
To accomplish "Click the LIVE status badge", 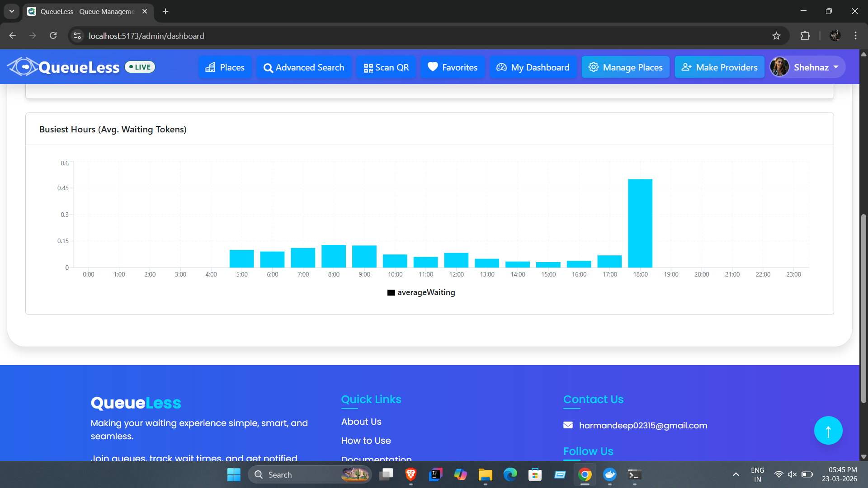I will click(140, 67).
